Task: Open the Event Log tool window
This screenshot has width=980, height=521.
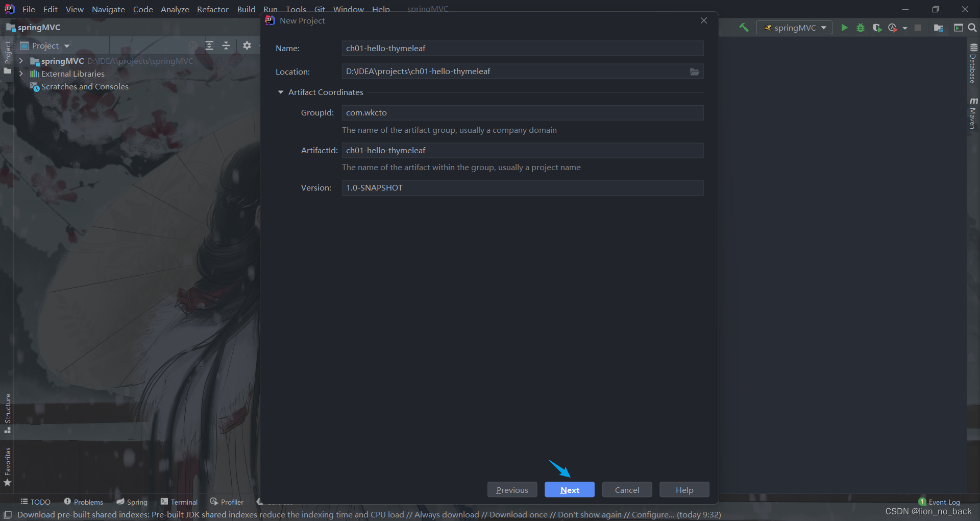Action: click(x=939, y=502)
